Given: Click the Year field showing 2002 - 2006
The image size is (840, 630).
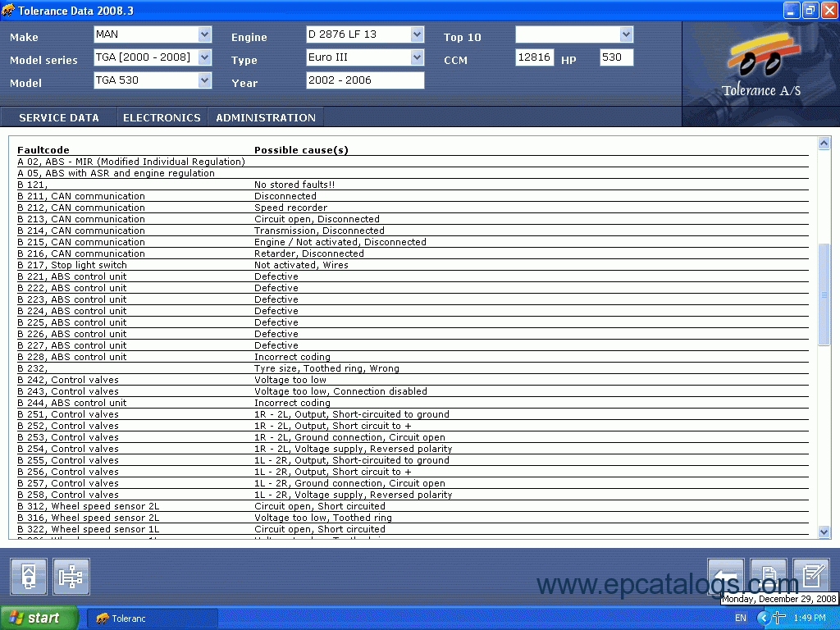Looking at the screenshot, I should click(365, 80).
